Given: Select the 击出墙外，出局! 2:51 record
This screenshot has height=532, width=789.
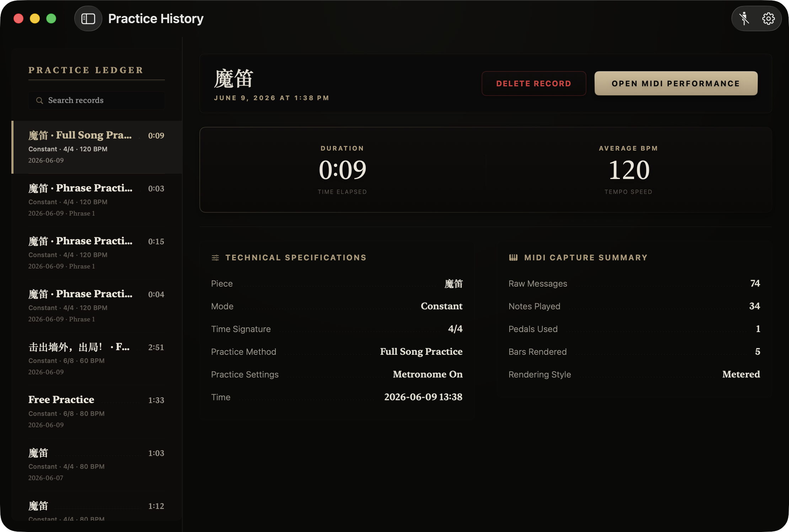Looking at the screenshot, I should (x=97, y=359).
